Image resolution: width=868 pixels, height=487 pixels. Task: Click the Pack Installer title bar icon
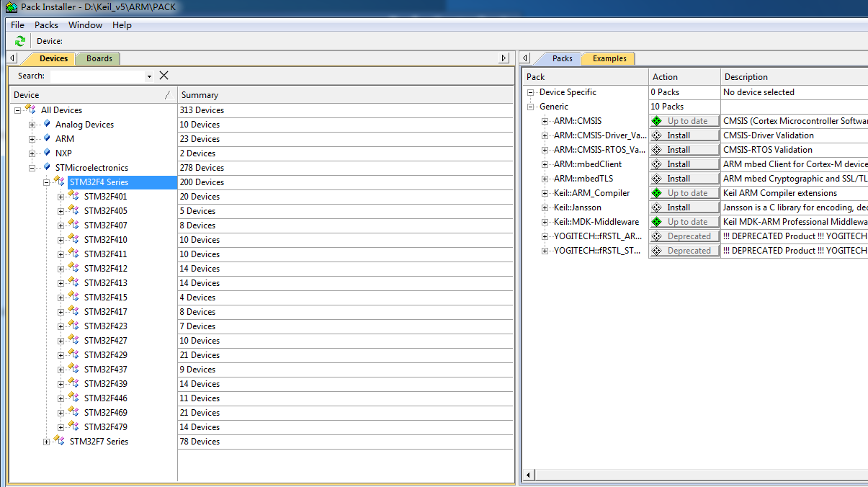pyautogui.click(x=11, y=7)
